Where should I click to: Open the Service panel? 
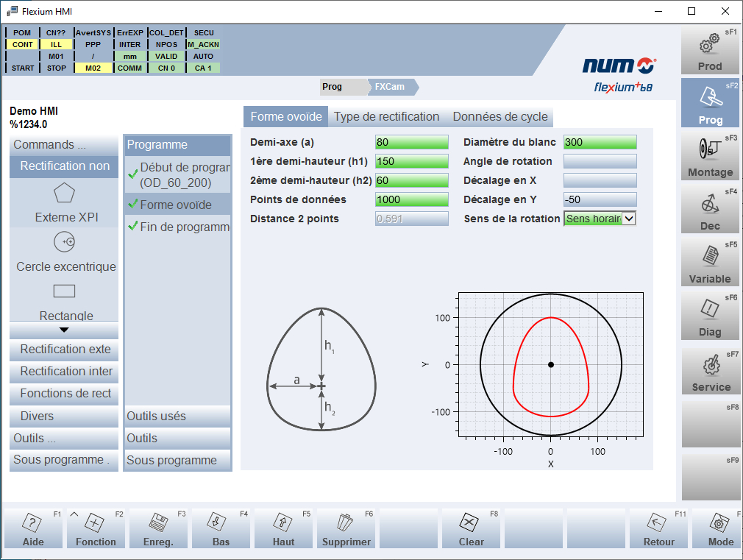click(710, 372)
